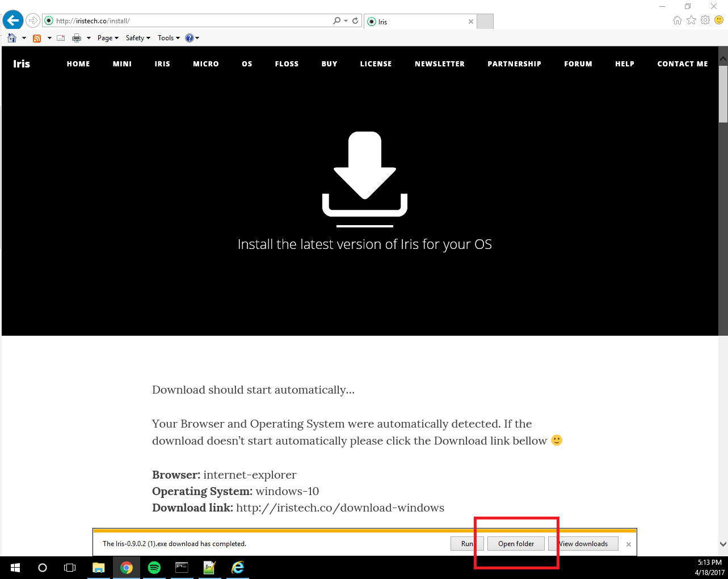
Task: Expand the Home button dropdown arrow
Action: 24,38
